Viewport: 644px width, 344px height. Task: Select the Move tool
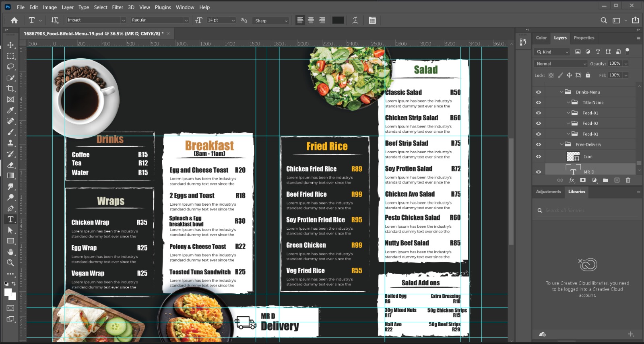coord(10,45)
